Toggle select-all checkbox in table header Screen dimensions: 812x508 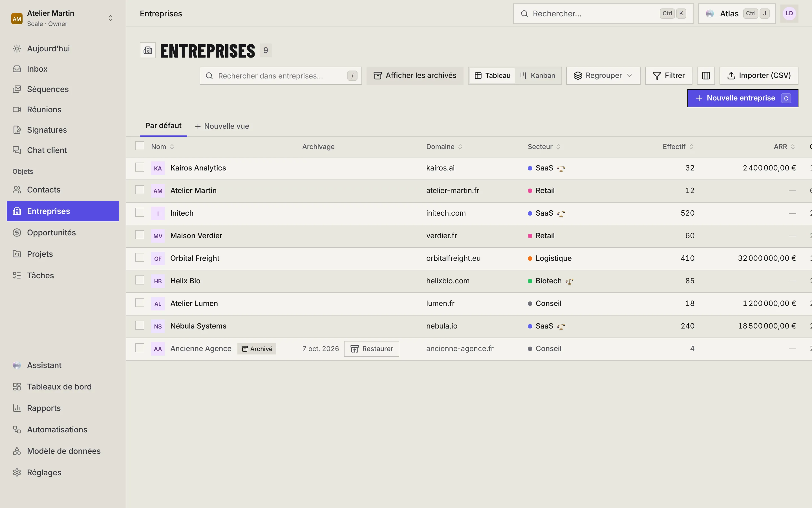(x=140, y=146)
